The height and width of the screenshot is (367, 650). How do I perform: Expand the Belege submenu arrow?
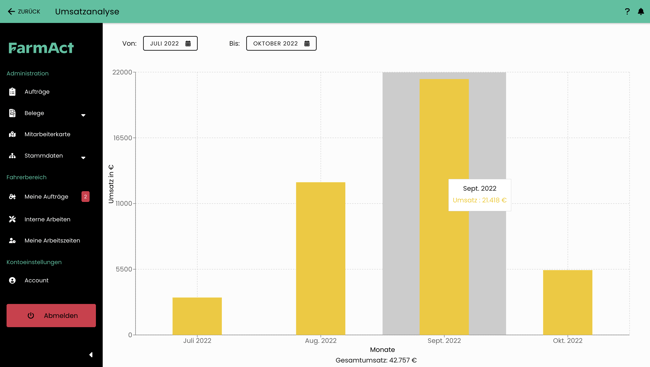coord(83,115)
